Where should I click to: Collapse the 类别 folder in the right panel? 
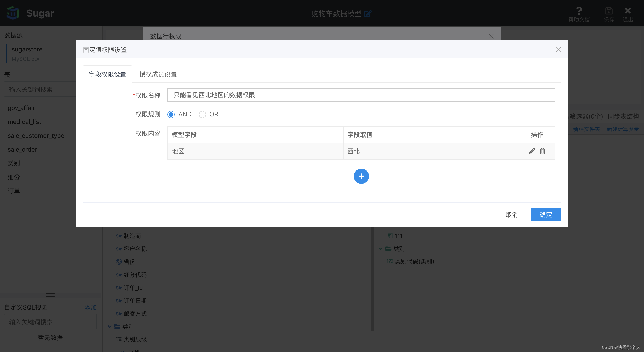click(380, 249)
